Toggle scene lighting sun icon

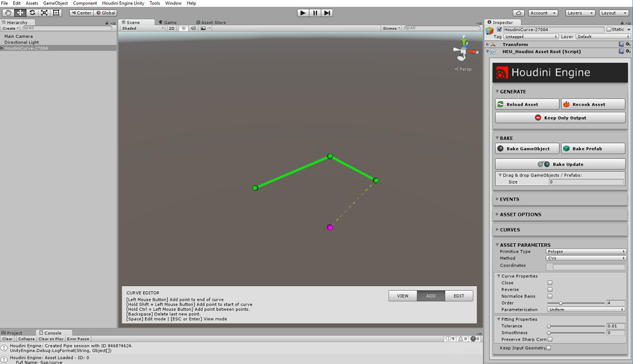point(184,28)
